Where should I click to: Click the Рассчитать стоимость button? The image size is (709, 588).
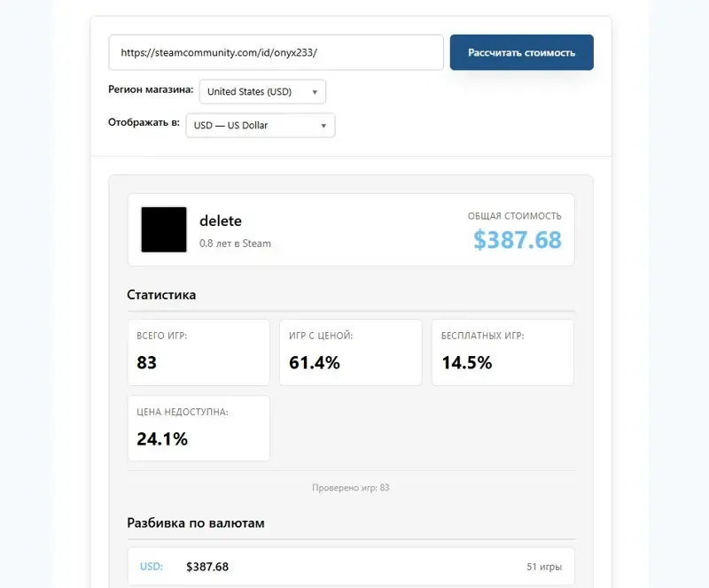pos(521,52)
